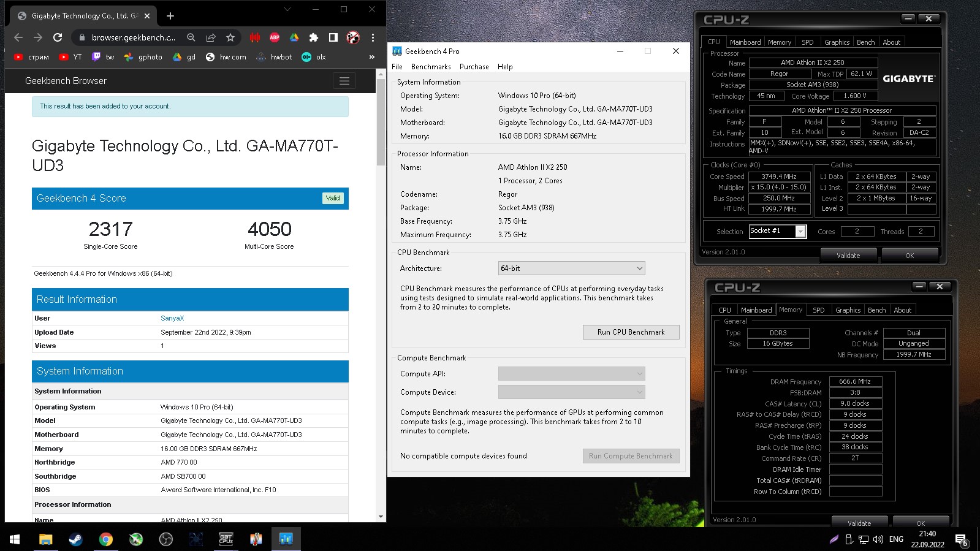Open the zoom magnifier in the address bar
The image size is (980, 551).
[x=191, y=37]
